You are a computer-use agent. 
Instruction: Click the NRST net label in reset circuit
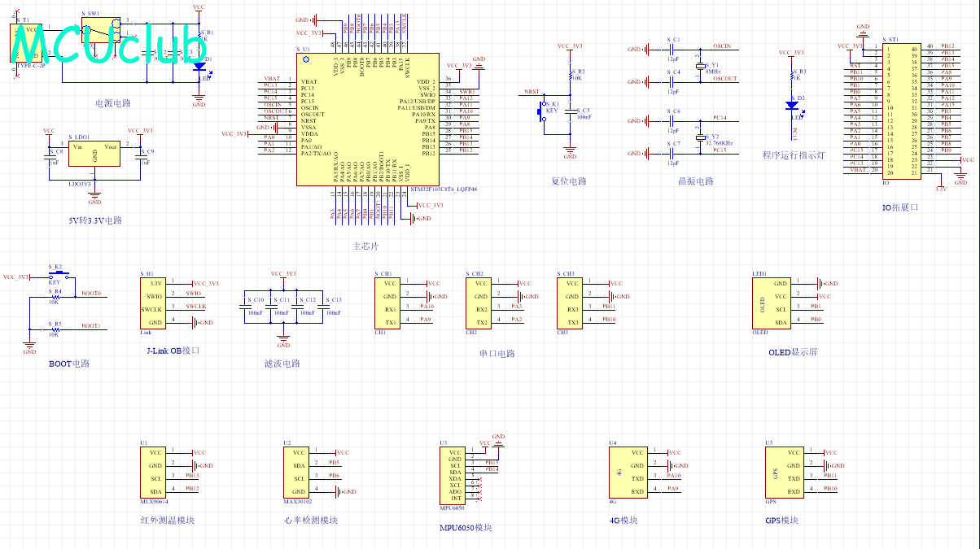coord(532,92)
